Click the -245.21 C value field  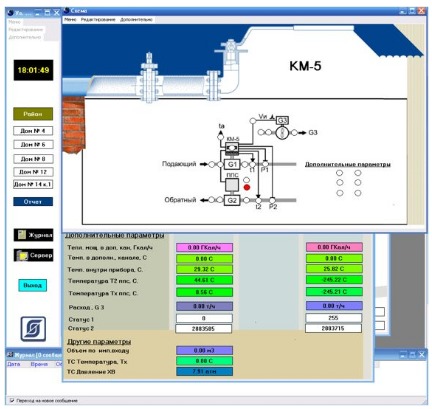click(x=334, y=292)
